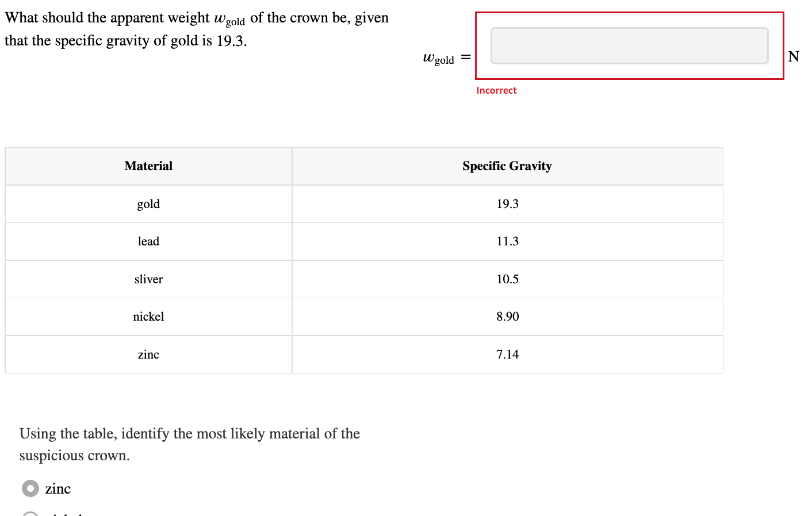Click the value 8.90 for nickel
Image resolution: width=812 pixels, height=516 pixels.
507,317
